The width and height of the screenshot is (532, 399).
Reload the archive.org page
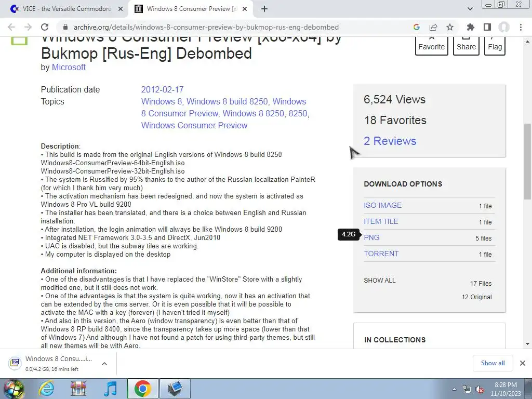point(45,27)
